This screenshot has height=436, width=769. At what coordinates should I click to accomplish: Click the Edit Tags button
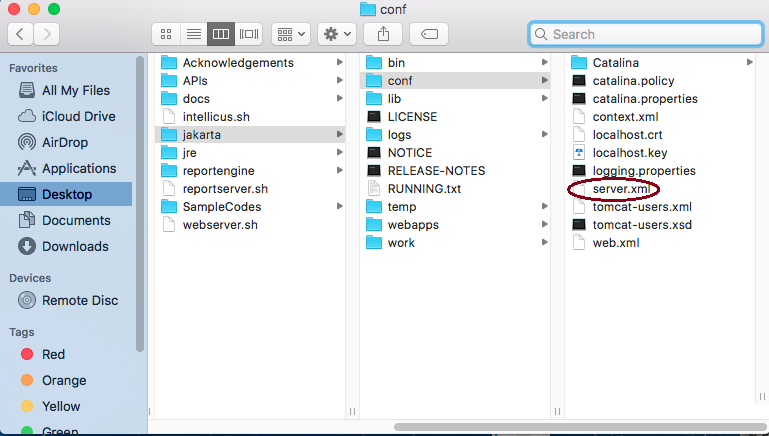(x=429, y=34)
